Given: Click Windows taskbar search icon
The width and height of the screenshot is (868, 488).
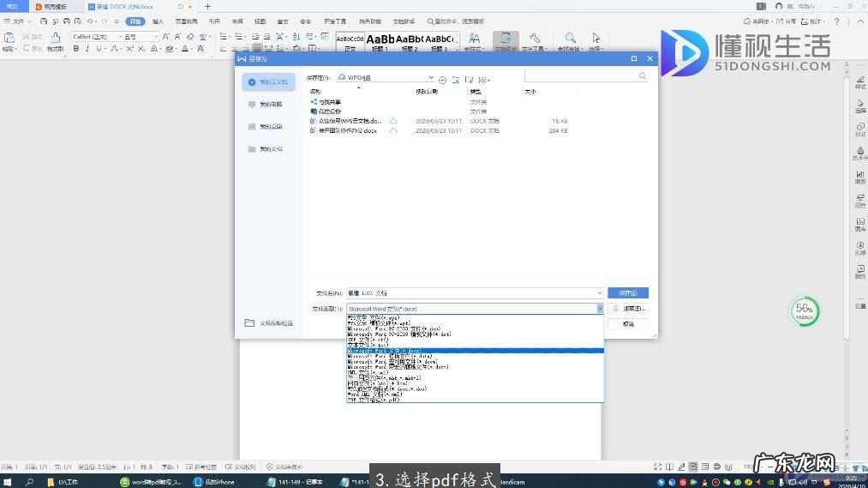Looking at the screenshot, I should click(x=29, y=482).
